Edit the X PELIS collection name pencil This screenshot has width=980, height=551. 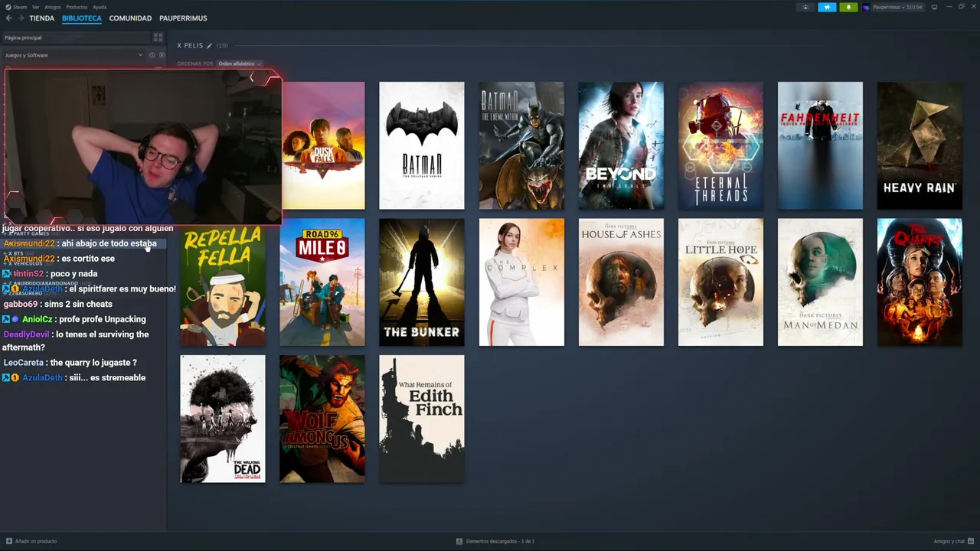click(x=209, y=46)
